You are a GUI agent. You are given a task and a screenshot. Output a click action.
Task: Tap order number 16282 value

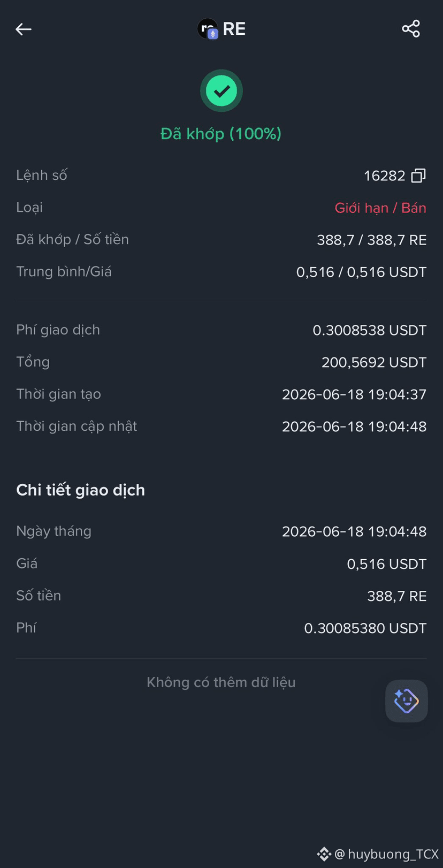(x=384, y=176)
